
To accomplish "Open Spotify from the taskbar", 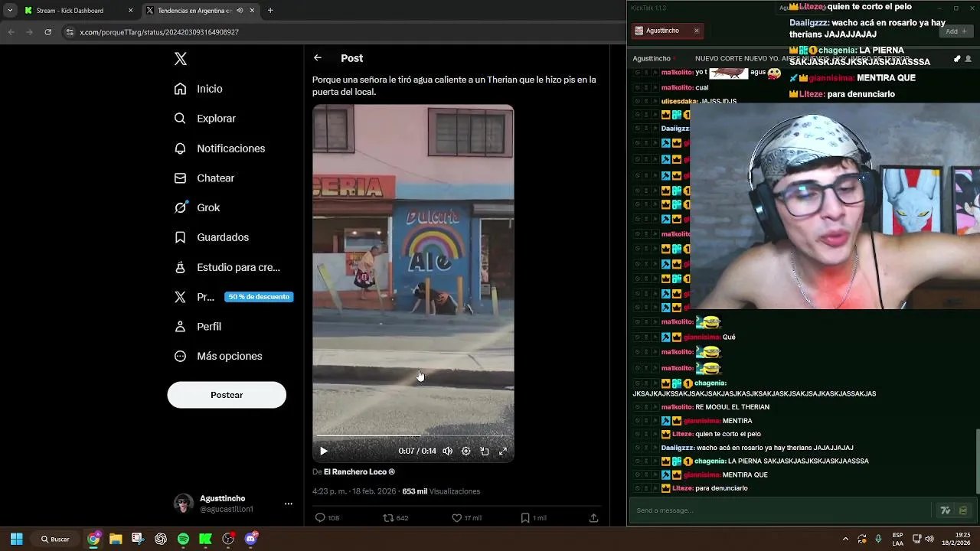I will (183, 539).
